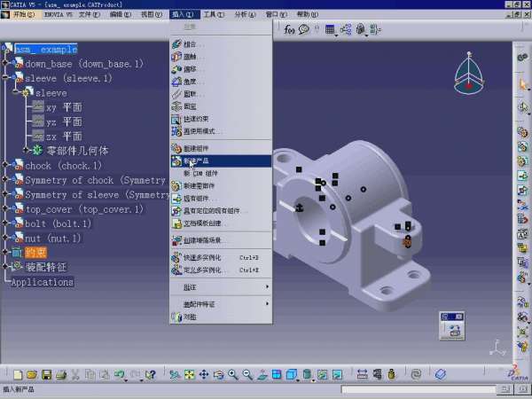
Task: Click the icon inside small floating toolbar
Action: click(x=454, y=330)
